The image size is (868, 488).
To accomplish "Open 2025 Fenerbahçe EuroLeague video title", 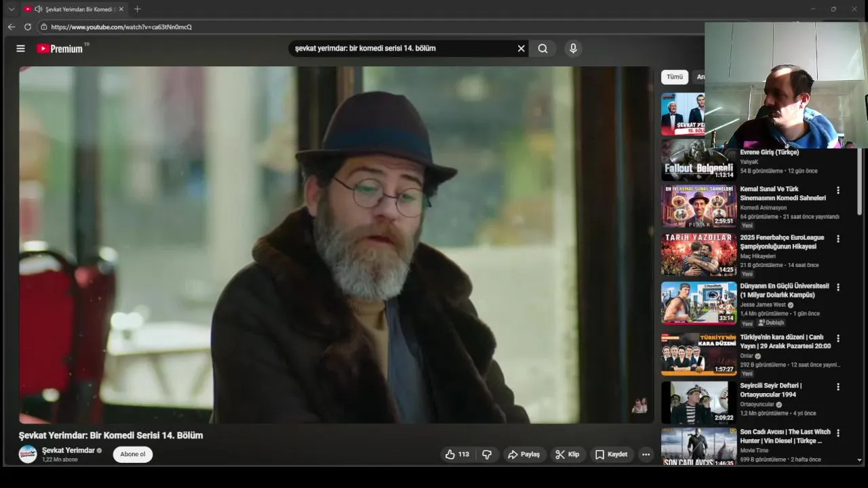I will 782,242.
